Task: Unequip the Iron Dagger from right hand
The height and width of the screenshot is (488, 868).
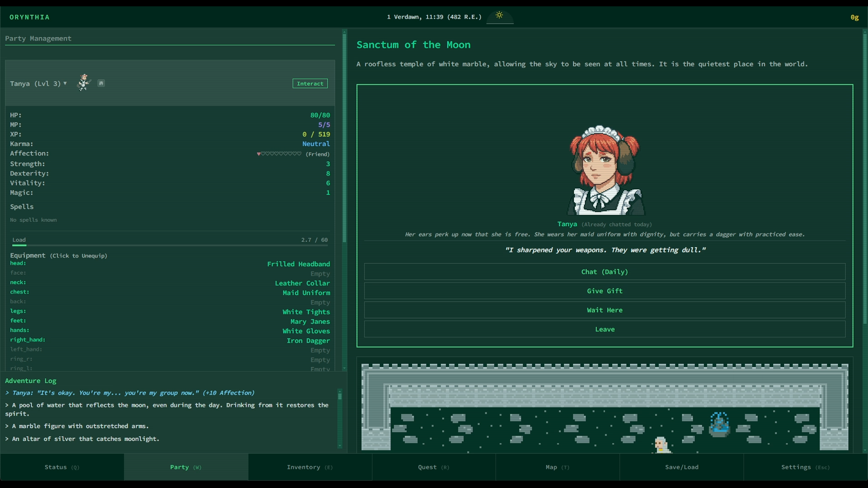Action: (308, 341)
